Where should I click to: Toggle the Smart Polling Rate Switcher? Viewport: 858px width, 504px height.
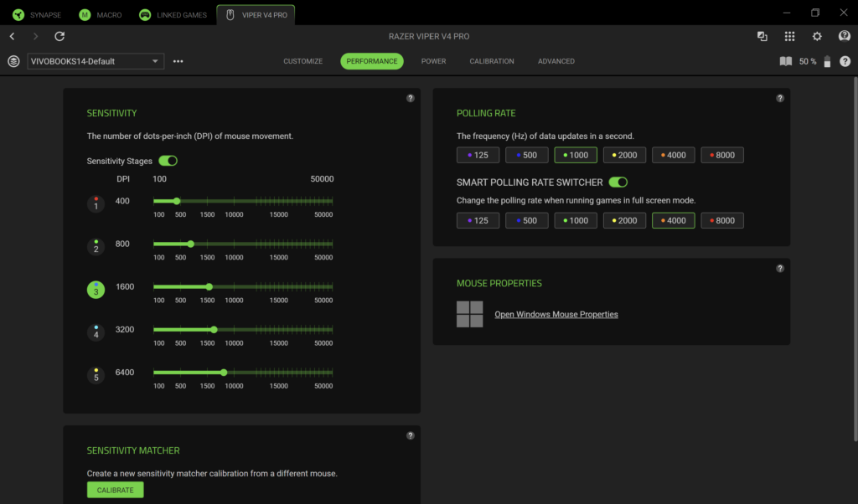click(x=618, y=182)
